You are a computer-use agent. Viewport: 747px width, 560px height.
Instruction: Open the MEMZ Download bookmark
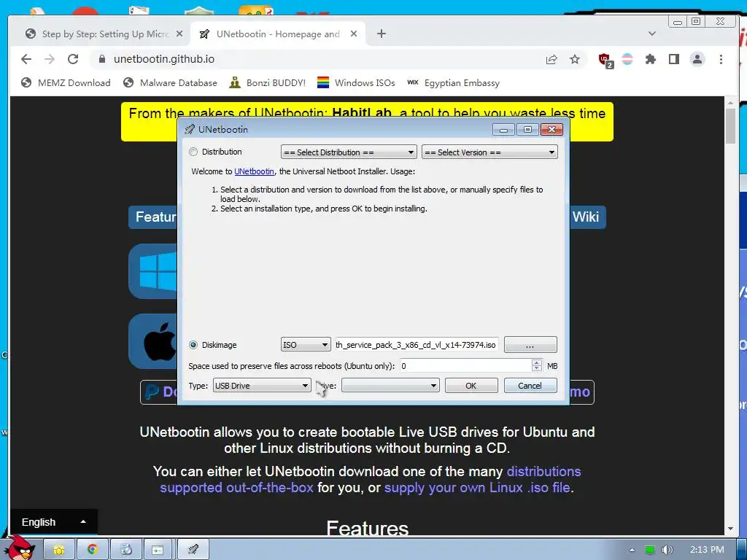click(x=66, y=83)
